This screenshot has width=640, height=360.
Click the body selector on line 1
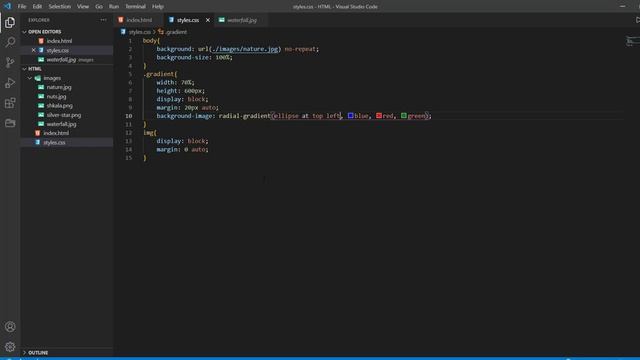click(x=150, y=41)
